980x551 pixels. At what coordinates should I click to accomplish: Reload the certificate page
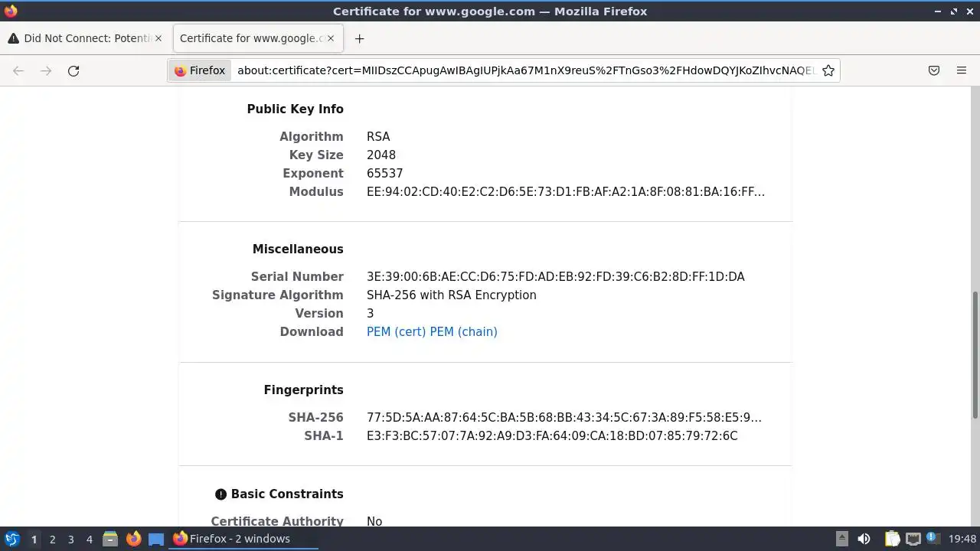point(73,70)
